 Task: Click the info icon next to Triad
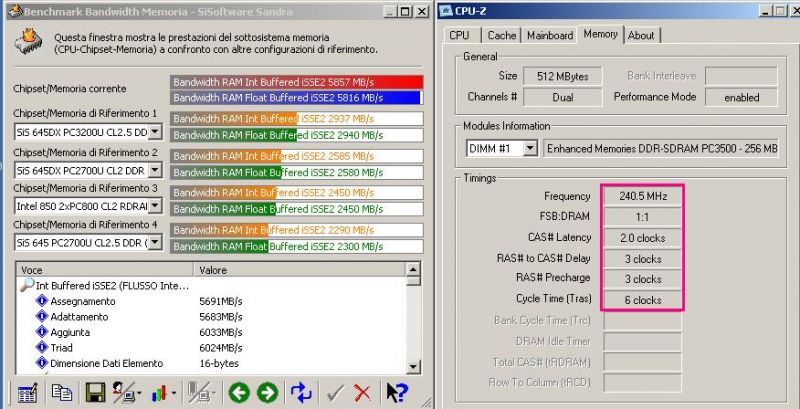point(42,347)
